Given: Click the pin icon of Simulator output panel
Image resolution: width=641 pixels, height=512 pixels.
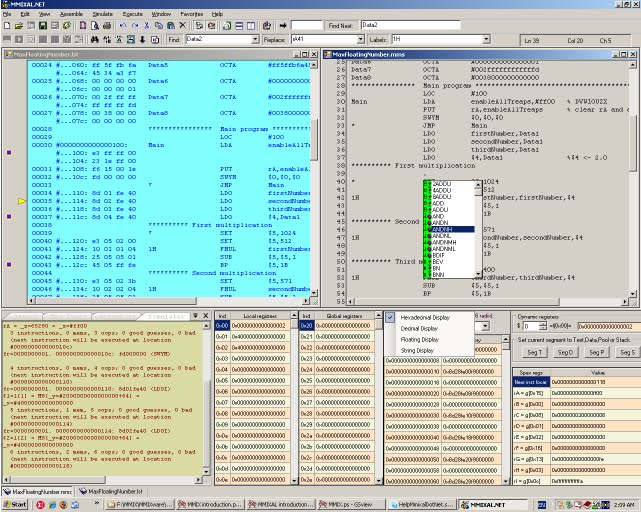Looking at the screenshot, I should (x=196, y=316).
